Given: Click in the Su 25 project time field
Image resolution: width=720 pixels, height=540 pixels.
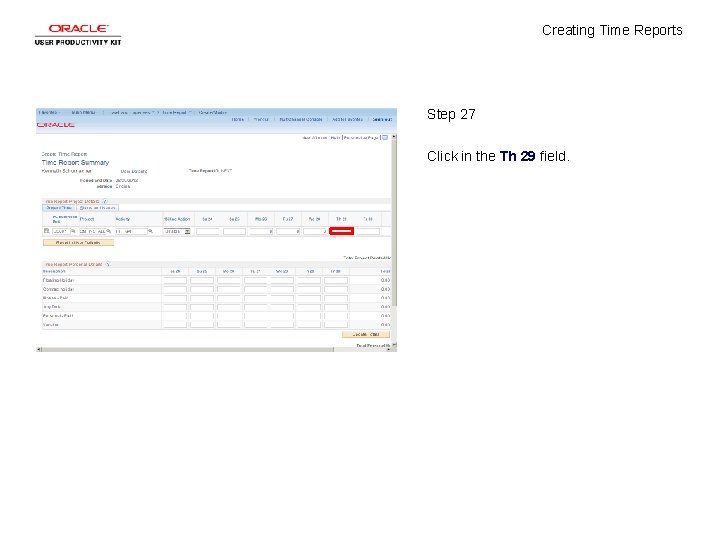Looking at the screenshot, I should tap(234, 231).
